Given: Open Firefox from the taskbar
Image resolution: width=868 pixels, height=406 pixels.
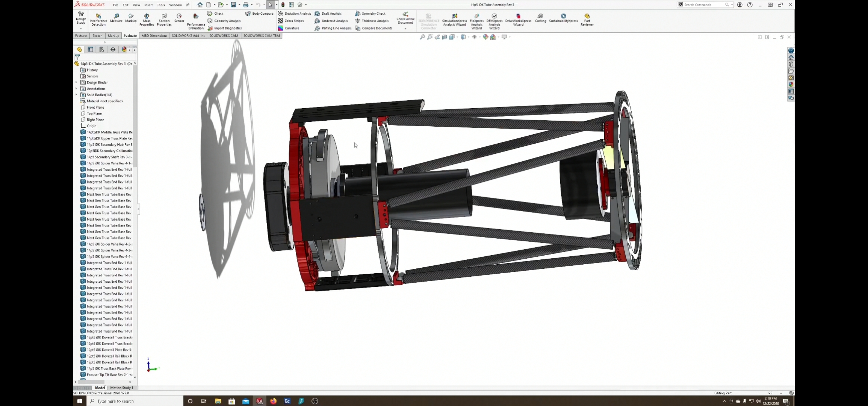Looking at the screenshot, I should tap(273, 401).
